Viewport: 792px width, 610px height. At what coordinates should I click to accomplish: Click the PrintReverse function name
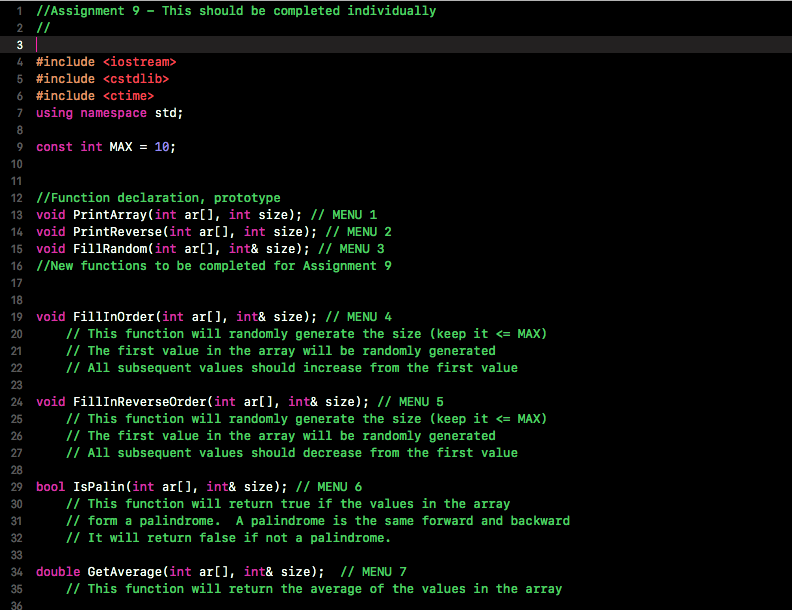117,232
